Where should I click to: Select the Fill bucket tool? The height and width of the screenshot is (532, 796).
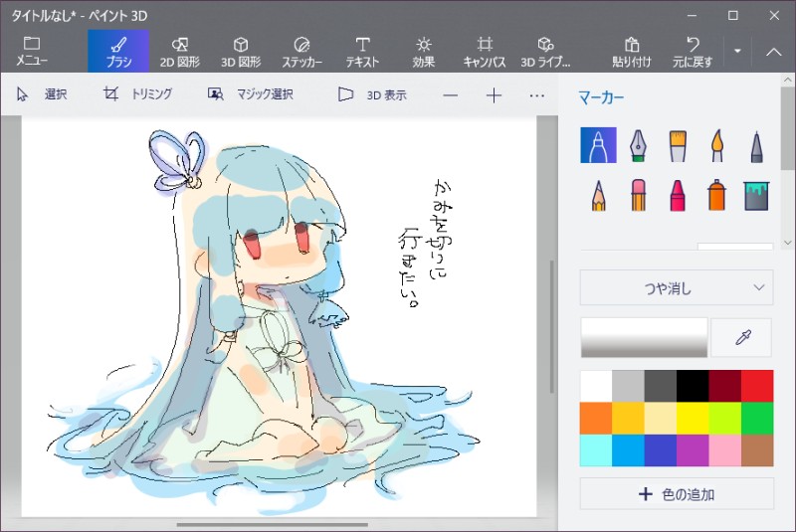(x=756, y=195)
